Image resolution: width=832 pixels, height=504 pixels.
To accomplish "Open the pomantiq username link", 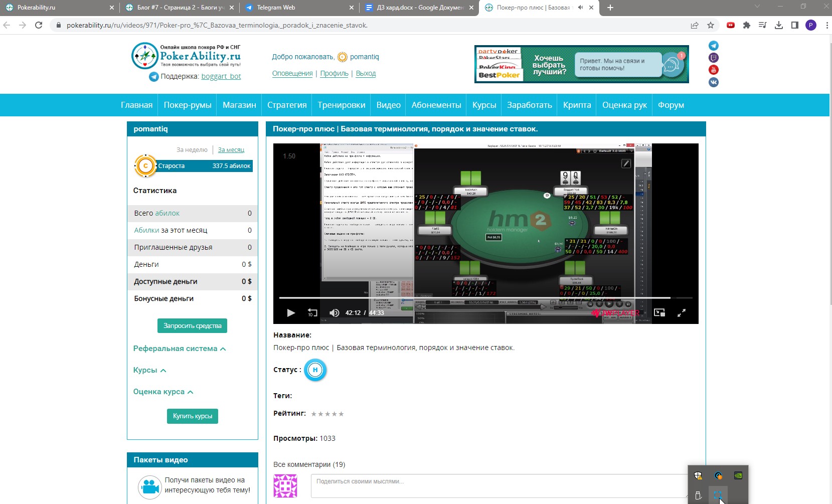I will click(x=365, y=57).
